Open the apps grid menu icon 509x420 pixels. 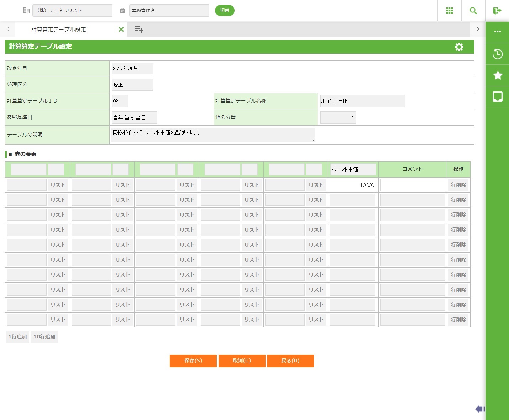pos(450,11)
